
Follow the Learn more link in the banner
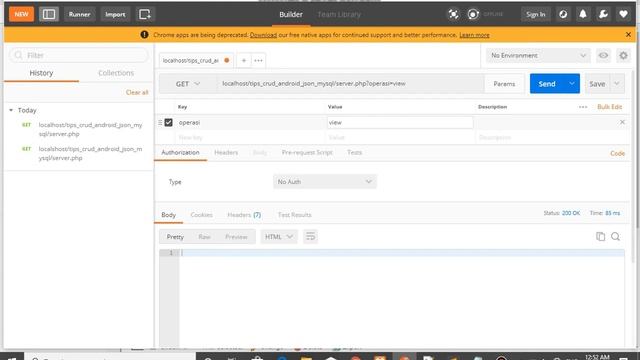(474, 35)
